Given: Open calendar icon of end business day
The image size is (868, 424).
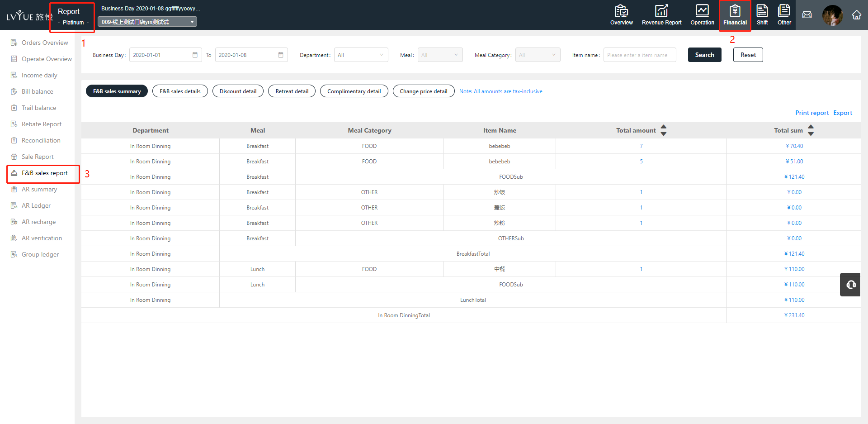Looking at the screenshot, I should tap(281, 55).
